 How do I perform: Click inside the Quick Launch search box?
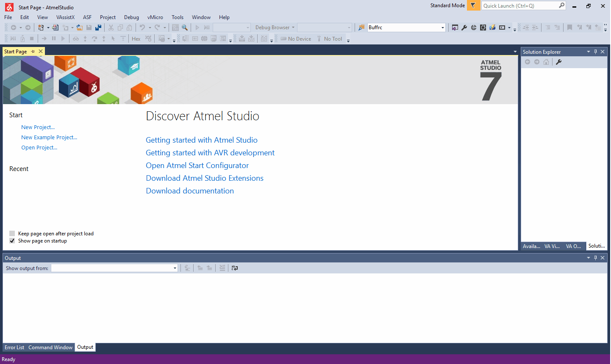pyautogui.click(x=521, y=6)
